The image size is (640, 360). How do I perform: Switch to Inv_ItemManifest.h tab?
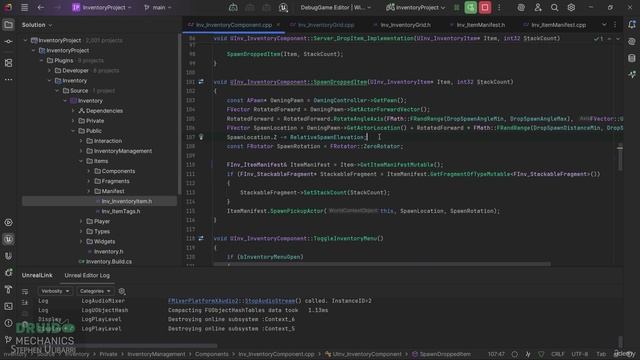(480, 25)
